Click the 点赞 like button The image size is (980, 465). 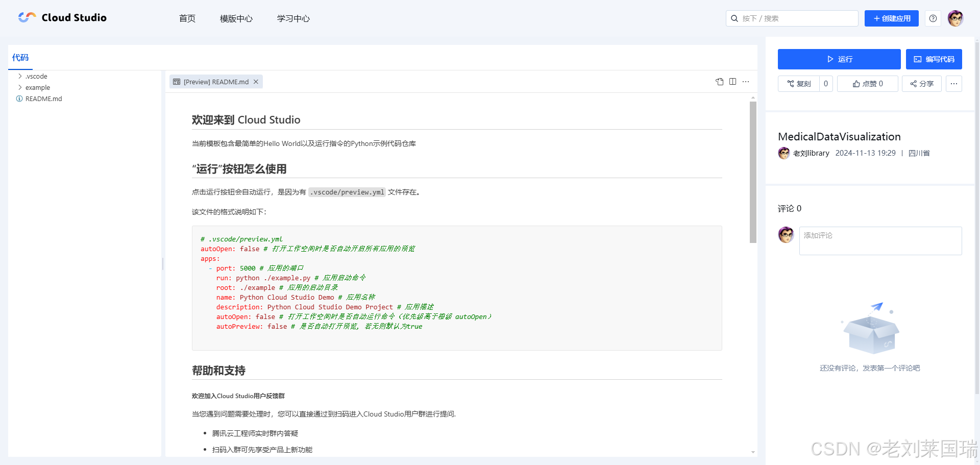868,84
